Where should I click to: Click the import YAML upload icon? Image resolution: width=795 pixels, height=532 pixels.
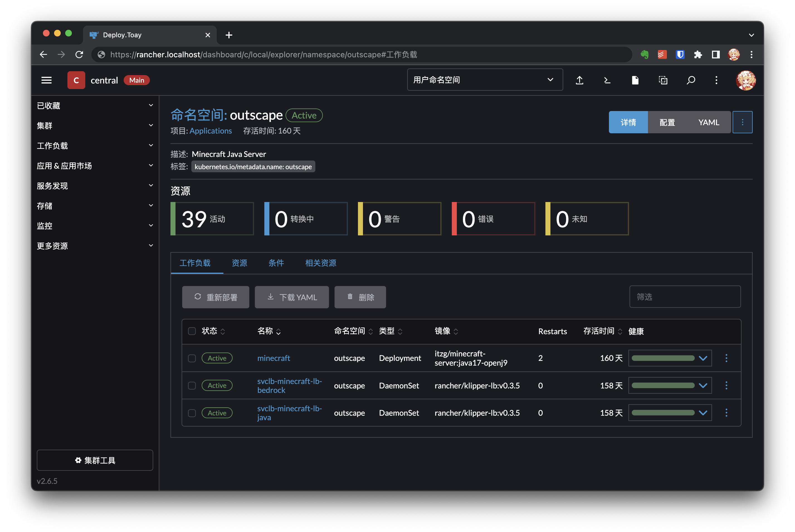pos(579,80)
